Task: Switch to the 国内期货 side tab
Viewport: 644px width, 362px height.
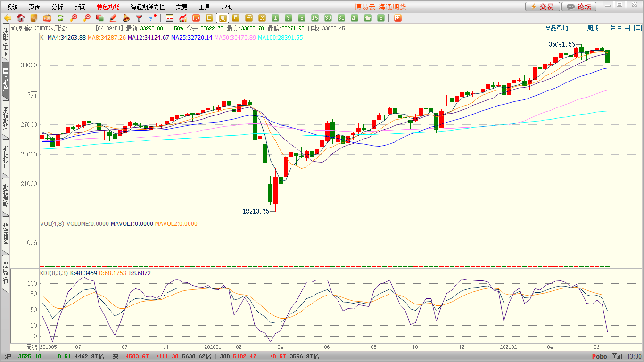Action: point(6,80)
